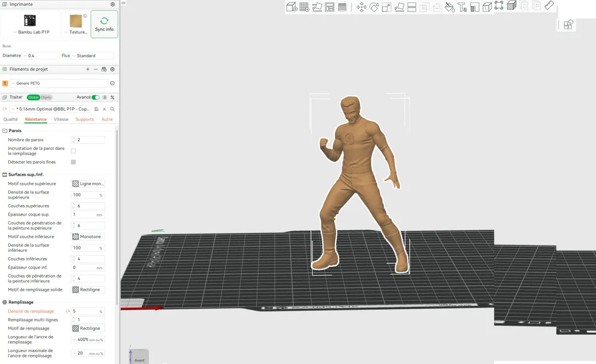596x364 pixels.
Task: Open Longueur de l'ancre 400% dropdown
Action: coord(88,340)
